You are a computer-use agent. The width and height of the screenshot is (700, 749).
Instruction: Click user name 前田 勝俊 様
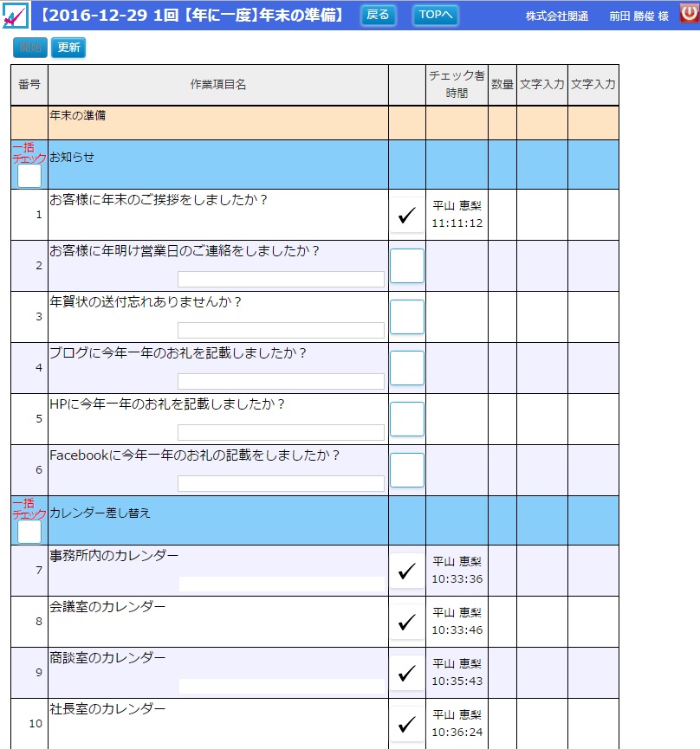click(638, 16)
